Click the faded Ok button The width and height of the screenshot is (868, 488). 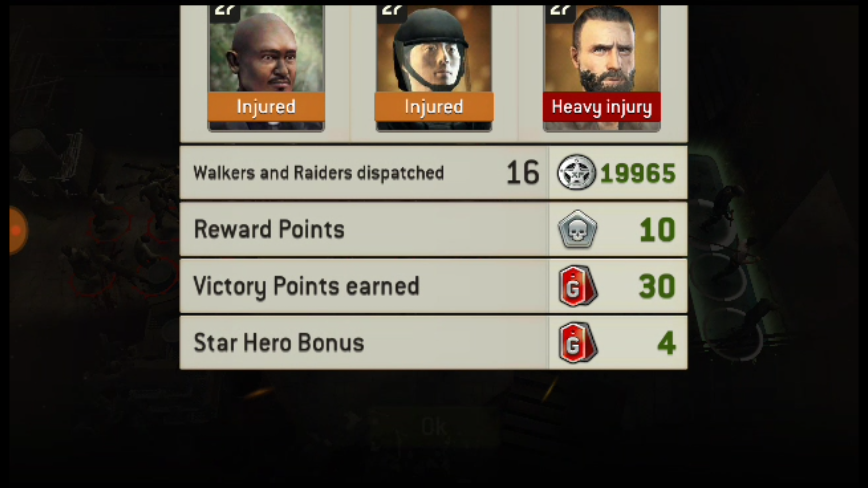point(434,427)
